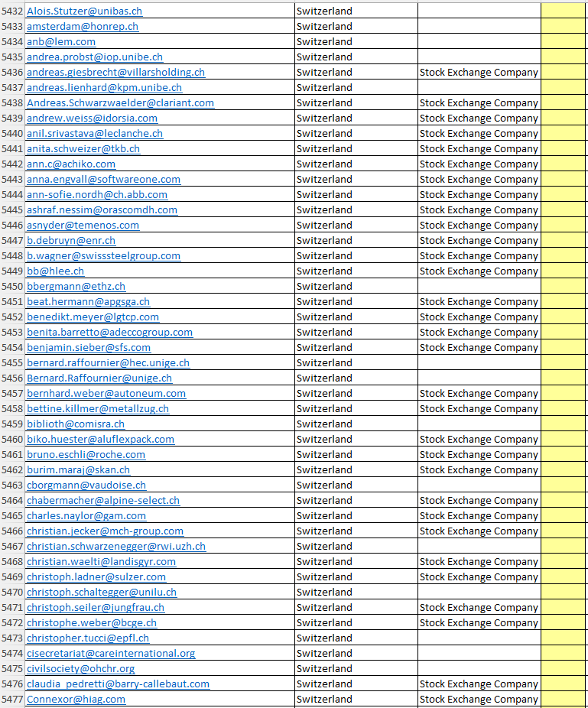Click andrew.weiss@idorsia.com link
This screenshot has height=708, width=588.
(92, 119)
